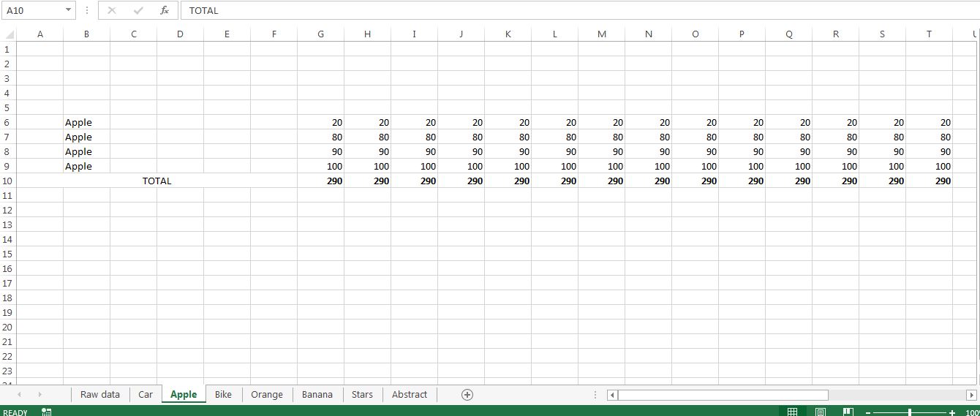Viewport: 980px width, 416px height.
Task: Switch to Page Layout view icon
Action: click(821, 412)
